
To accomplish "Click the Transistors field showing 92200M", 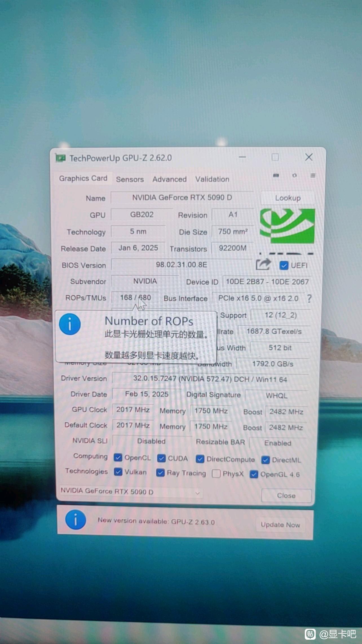I will tap(233, 248).
